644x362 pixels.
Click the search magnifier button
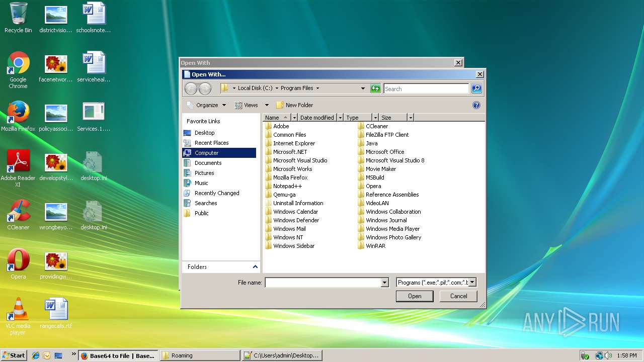(x=476, y=88)
